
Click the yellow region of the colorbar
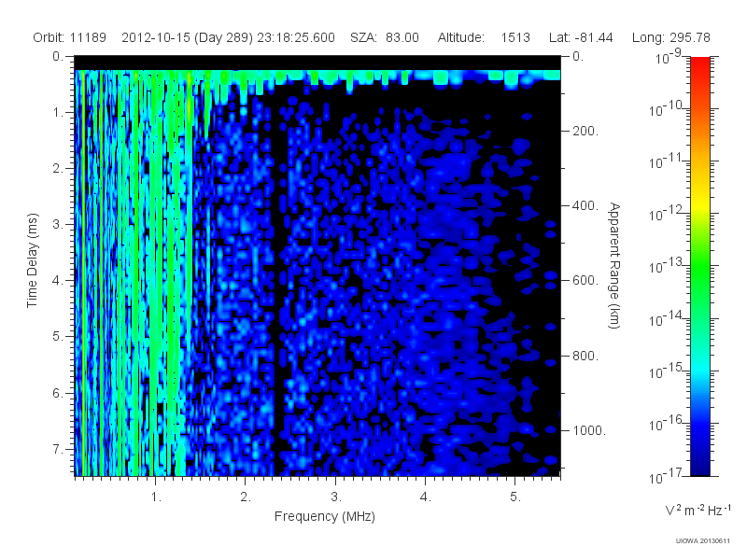(x=699, y=205)
